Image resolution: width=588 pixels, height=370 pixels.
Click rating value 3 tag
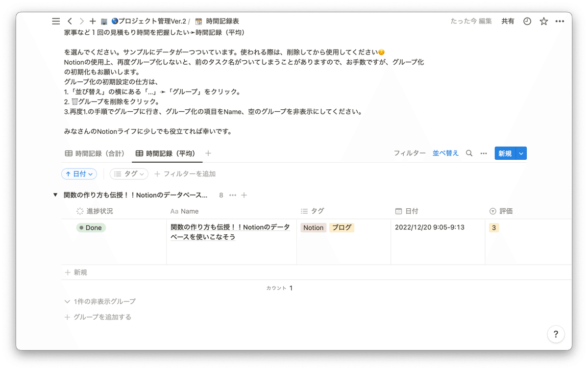coord(494,228)
